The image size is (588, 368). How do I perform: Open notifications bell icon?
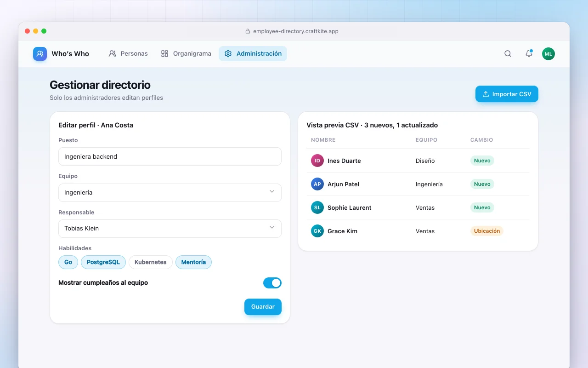(529, 54)
